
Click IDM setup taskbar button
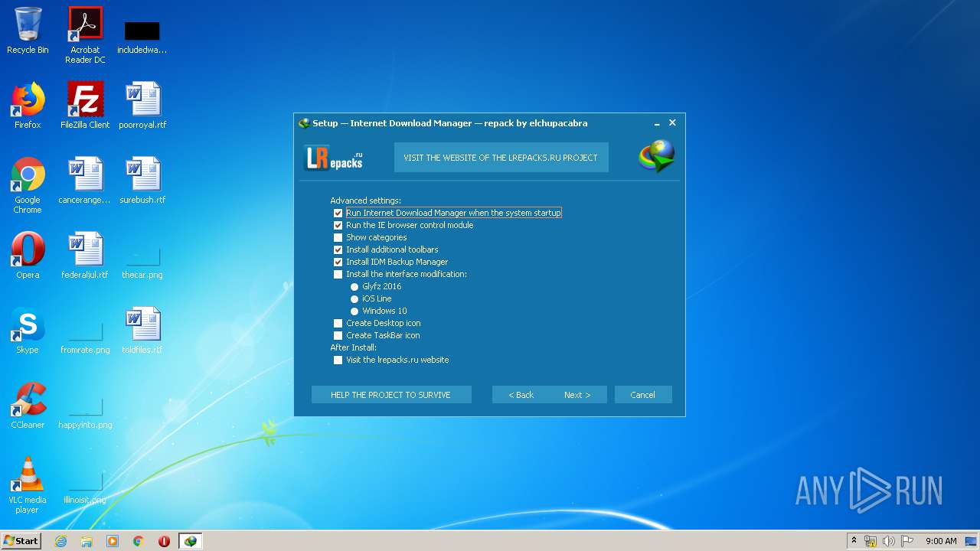click(x=190, y=541)
